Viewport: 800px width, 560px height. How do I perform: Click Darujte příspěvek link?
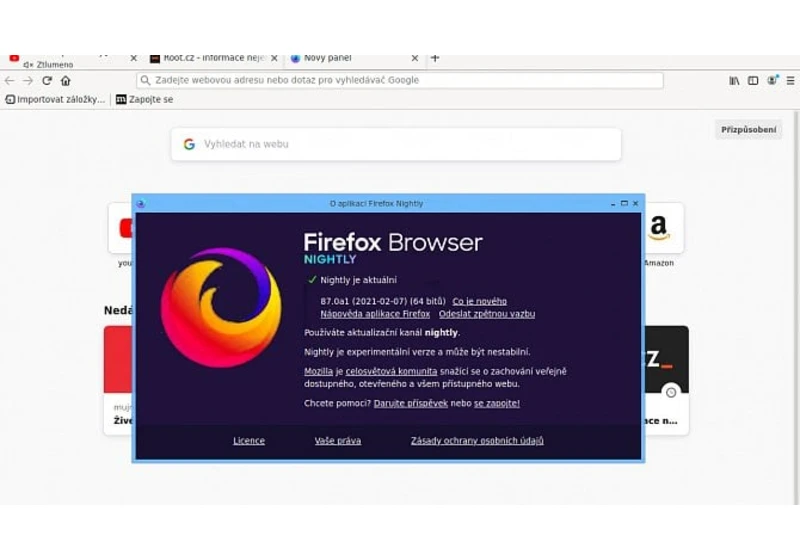pos(411,403)
